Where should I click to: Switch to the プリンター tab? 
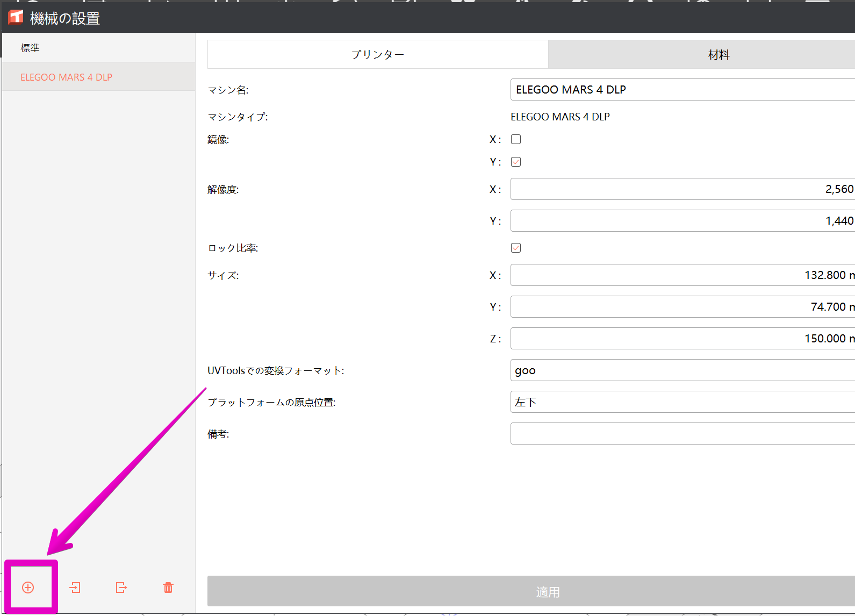(378, 54)
